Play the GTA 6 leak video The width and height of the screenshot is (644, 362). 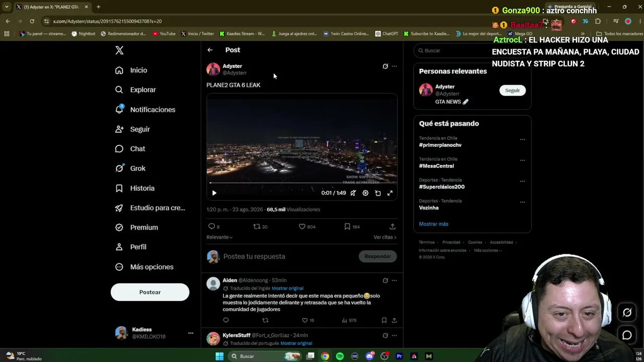coord(214,193)
